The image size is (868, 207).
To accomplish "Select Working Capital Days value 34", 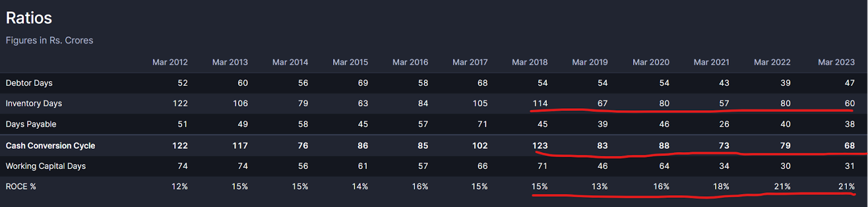I will tap(724, 166).
